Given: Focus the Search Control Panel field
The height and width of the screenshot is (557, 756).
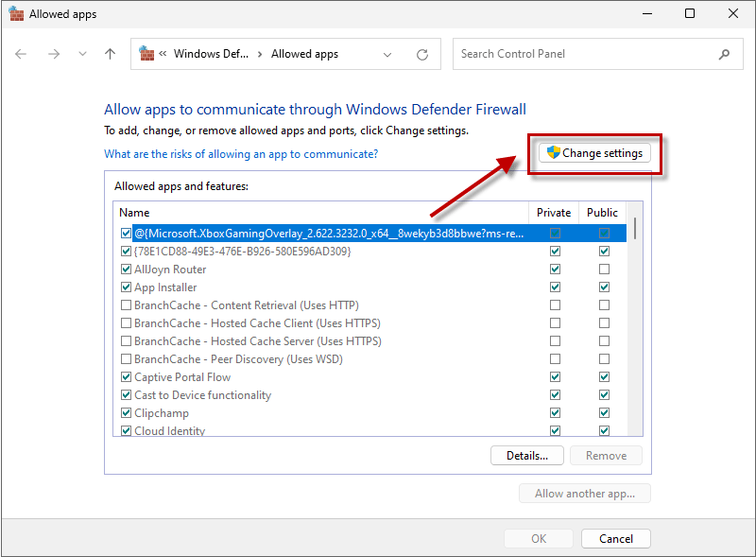Looking at the screenshot, I should coord(597,54).
